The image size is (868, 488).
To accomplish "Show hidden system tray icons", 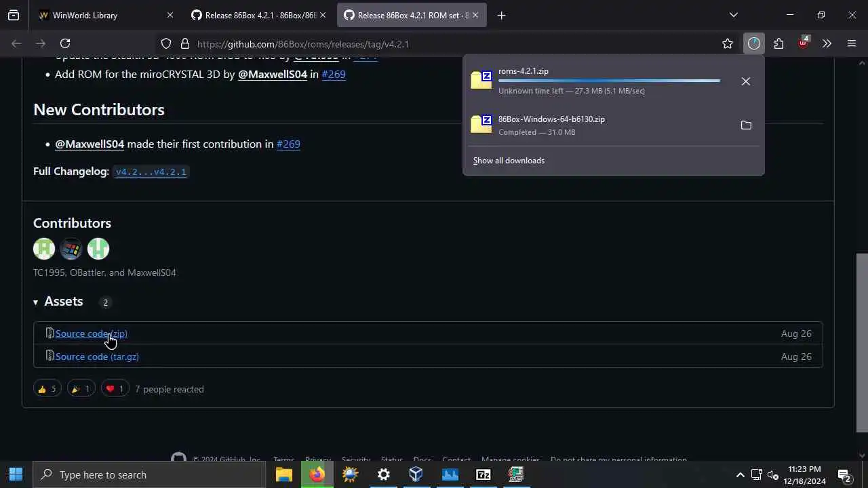I will point(740,474).
